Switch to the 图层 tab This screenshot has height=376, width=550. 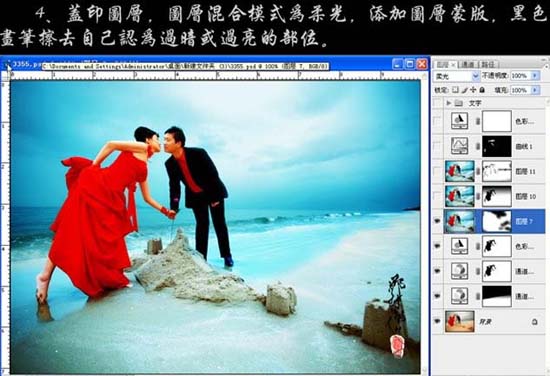tap(443, 65)
